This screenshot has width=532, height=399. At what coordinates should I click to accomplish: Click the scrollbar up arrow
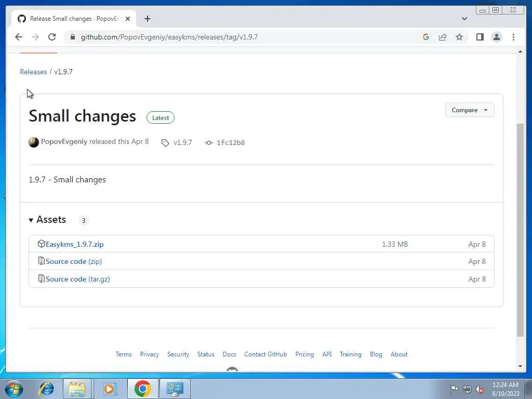[x=520, y=51]
